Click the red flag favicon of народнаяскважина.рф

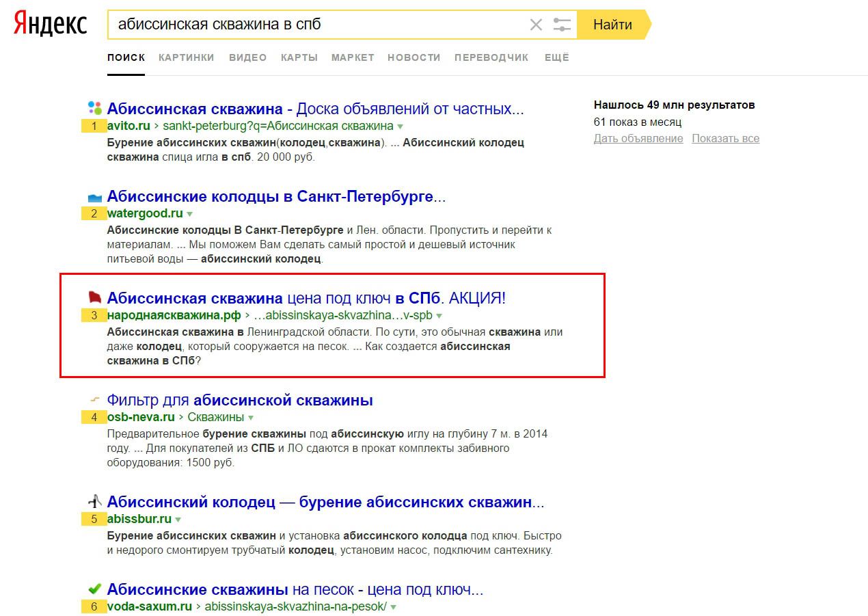94,297
